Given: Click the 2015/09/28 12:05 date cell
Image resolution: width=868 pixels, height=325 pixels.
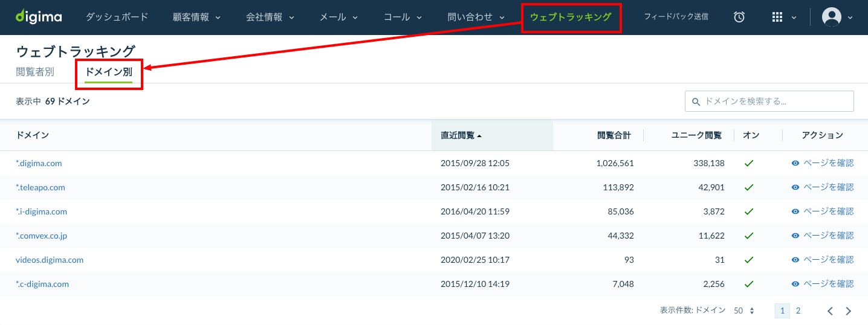Looking at the screenshot, I should coord(475,163).
